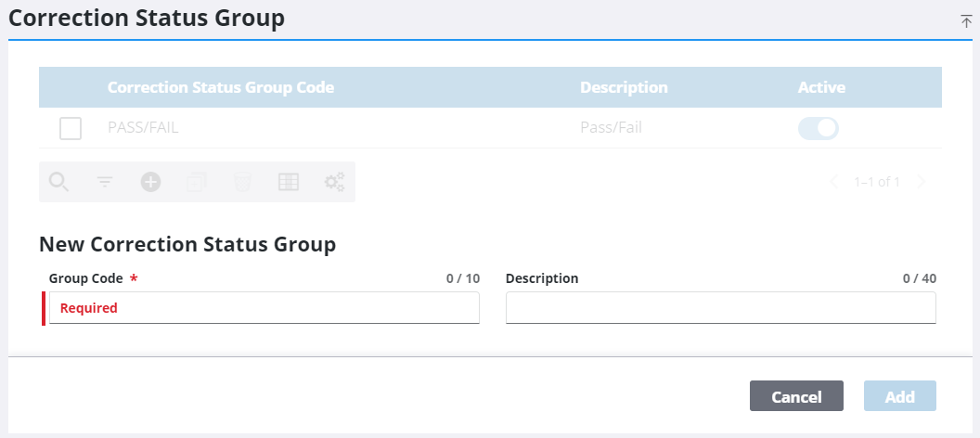Screen dimensions: 980x438
Task: Click the delete trash icon
Action: [241, 183]
